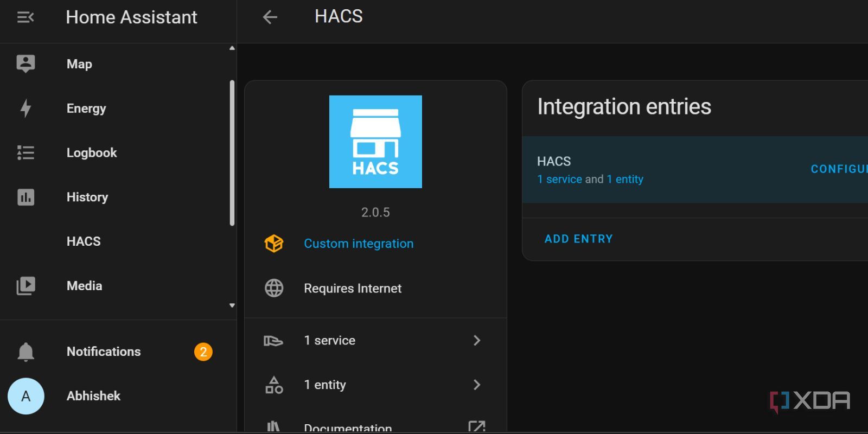Click the Energy lightning bolt icon
Viewport: 868px width, 434px height.
pyautogui.click(x=25, y=108)
